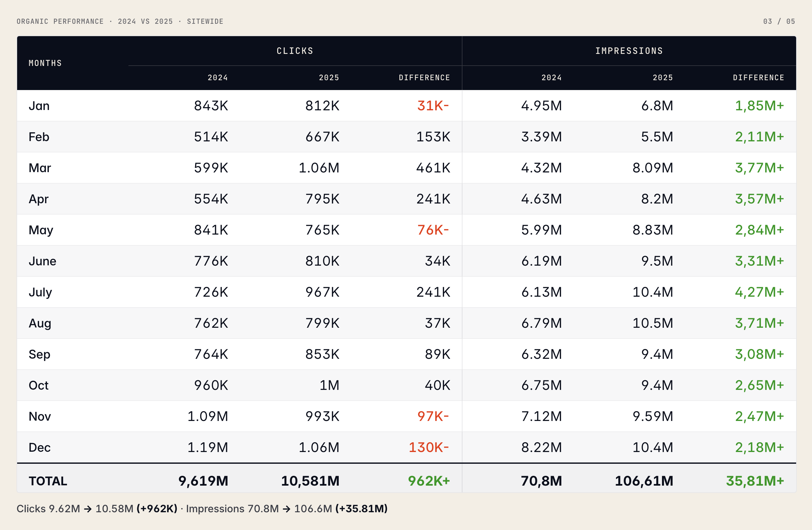Click total clicks 2025 value 10,581M
The width and height of the screenshot is (812, 530).
click(310, 481)
